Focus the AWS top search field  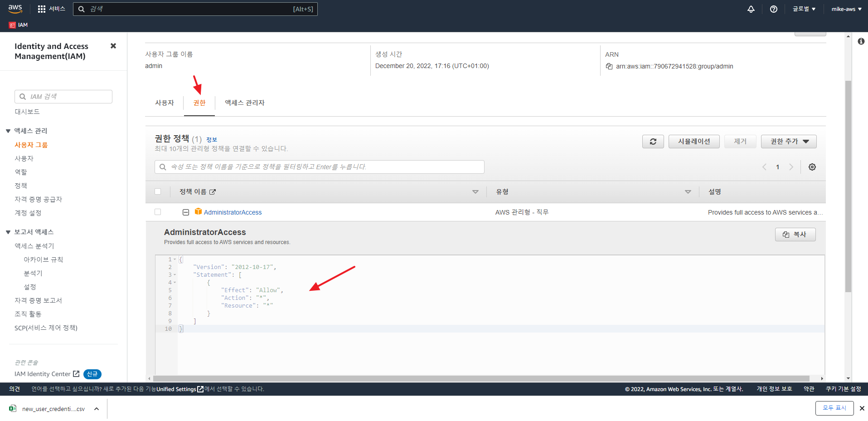[x=195, y=9]
